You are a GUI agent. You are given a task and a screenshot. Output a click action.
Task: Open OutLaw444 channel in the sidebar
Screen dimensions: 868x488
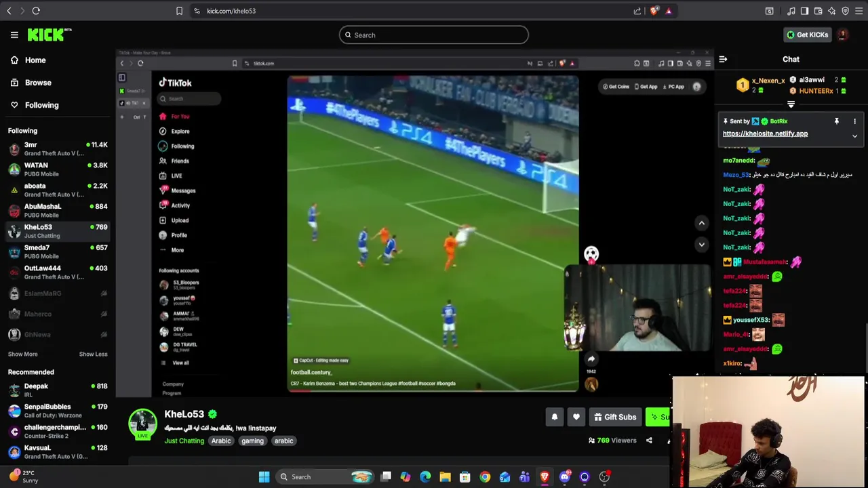click(58, 272)
